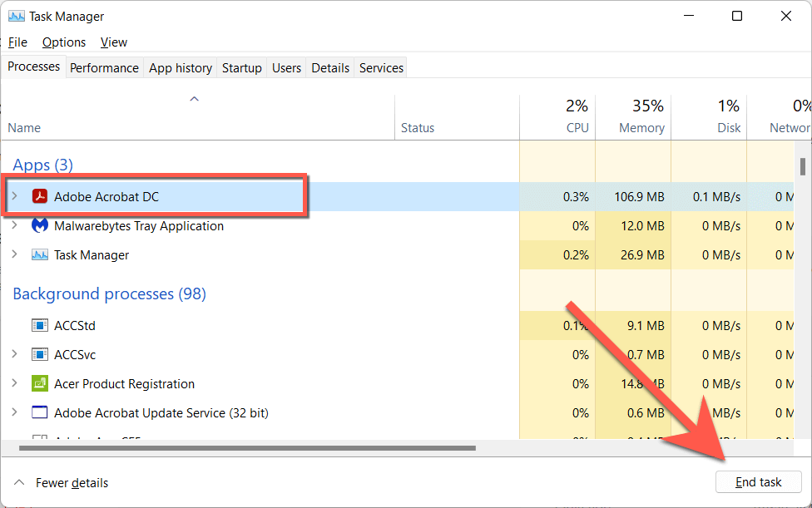Click the Task Manager process row icon
The height and width of the screenshot is (508, 812).
click(40, 255)
